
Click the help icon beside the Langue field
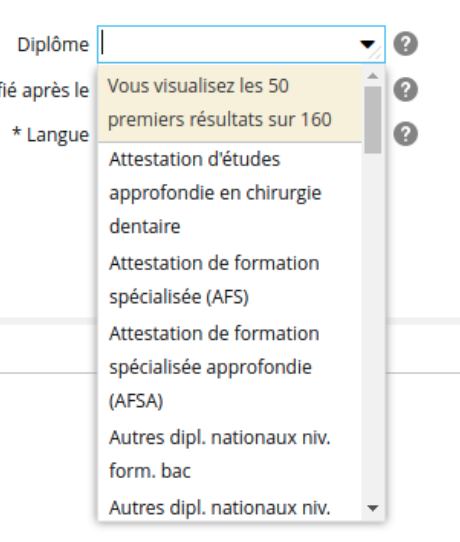[x=405, y=134]
